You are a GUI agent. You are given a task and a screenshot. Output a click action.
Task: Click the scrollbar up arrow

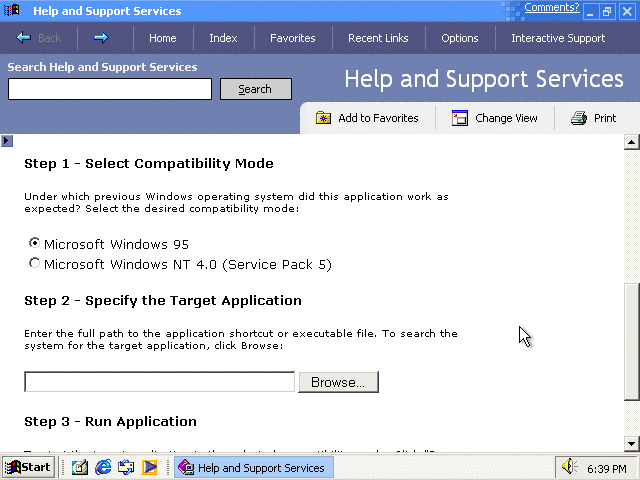point(631,142)
